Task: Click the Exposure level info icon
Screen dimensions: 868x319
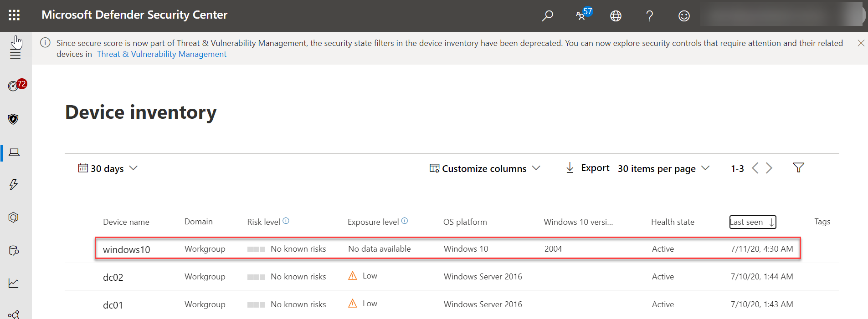Action: click(405, 221)
